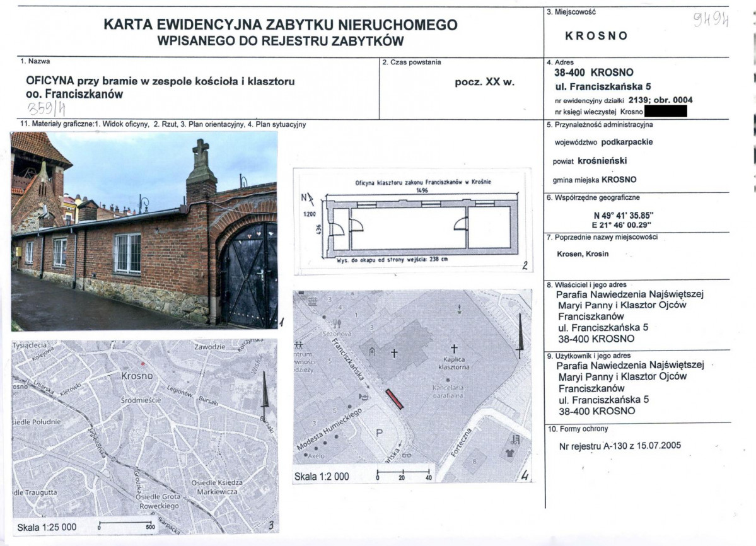The height and width of the screenshot is (546, 756).
Task: Click the restaurant fork icon near Sezonova
Action: (x=337, y=324)
